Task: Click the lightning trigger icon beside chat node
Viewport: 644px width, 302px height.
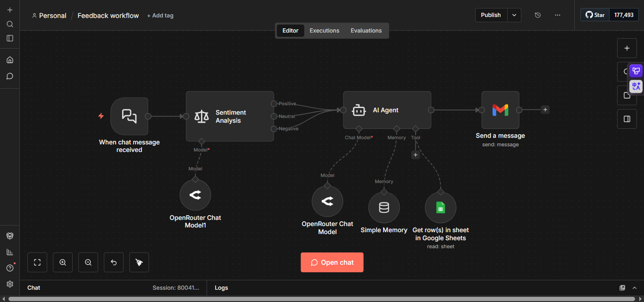Action: point(101,116)
